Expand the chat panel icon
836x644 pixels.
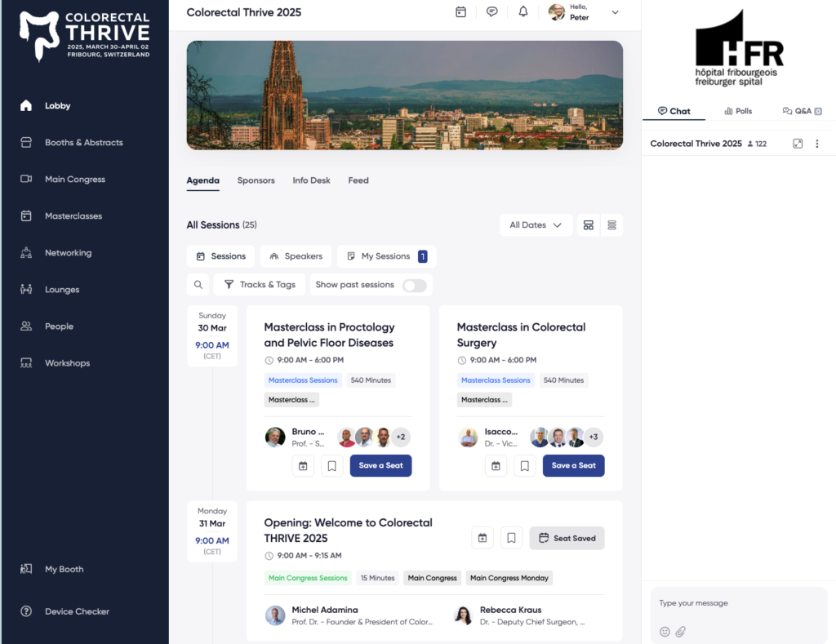(x=798, y=144)
